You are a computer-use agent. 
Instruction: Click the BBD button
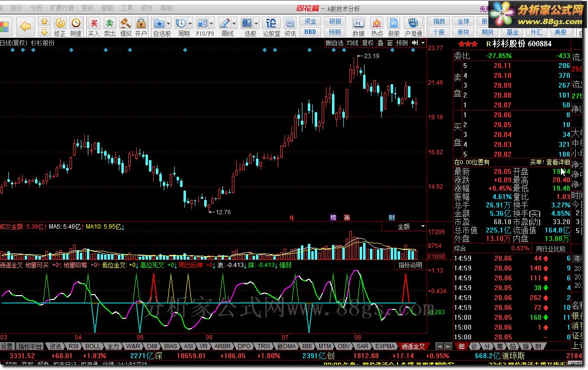pos(310,32)
